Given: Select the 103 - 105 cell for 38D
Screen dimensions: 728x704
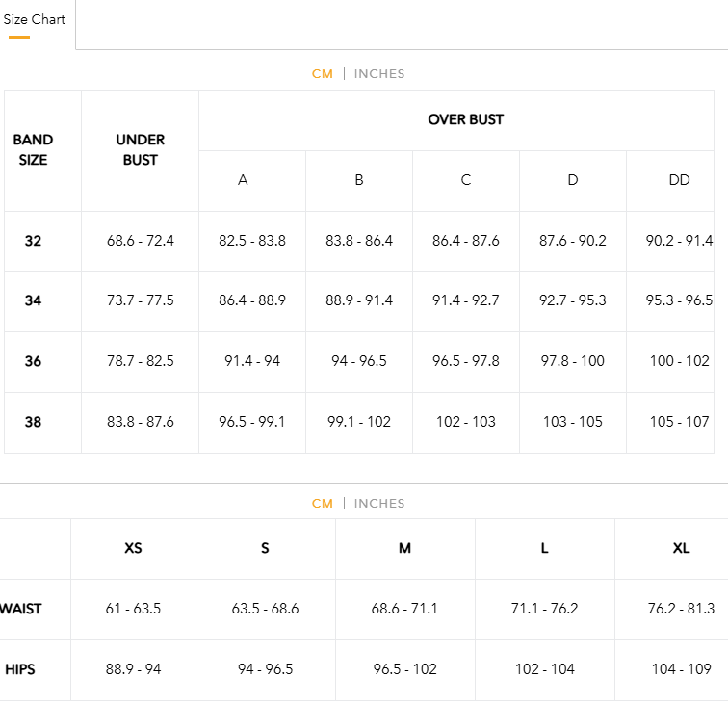Looking at the screenshot, I should [x=572, y=422].
